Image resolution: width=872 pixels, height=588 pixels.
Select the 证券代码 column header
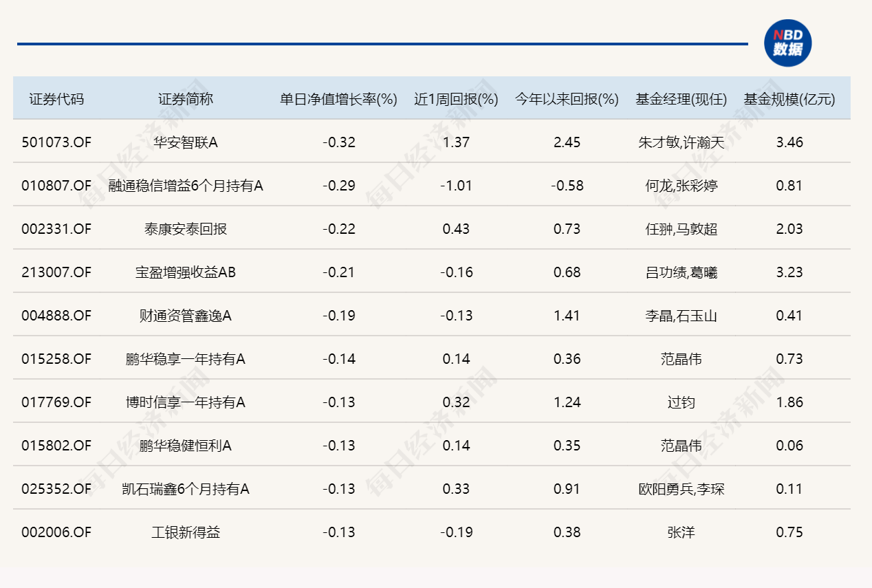pos(56,98)
